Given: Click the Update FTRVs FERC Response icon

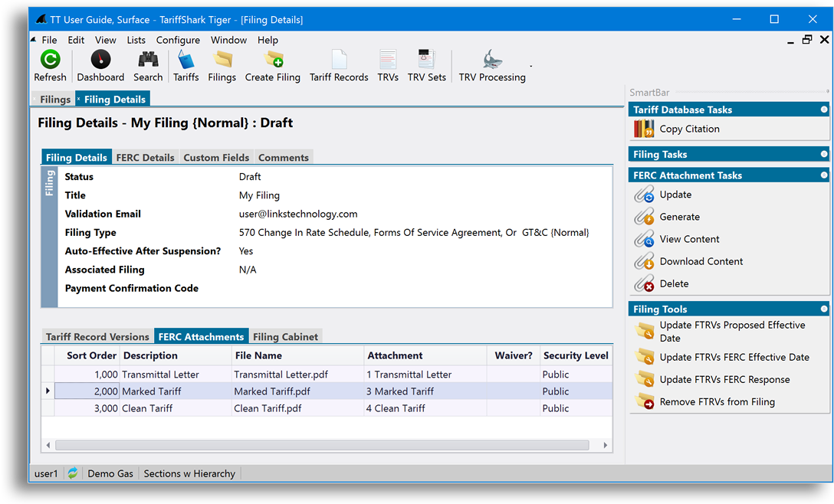Looking at the screenshot, I should pyautogui.click(x=645, y=380).
